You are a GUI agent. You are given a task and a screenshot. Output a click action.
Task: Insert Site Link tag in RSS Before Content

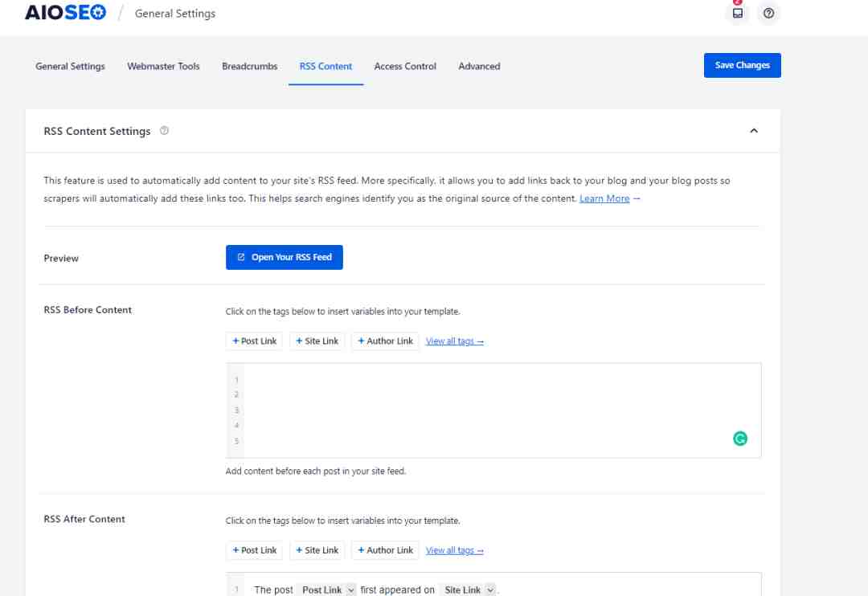tap(317, 341)
